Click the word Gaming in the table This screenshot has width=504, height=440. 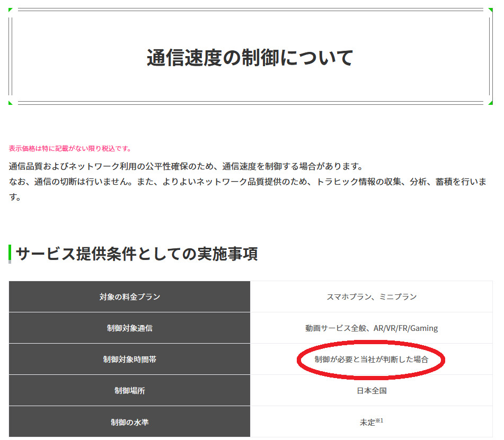click(423, 328)
